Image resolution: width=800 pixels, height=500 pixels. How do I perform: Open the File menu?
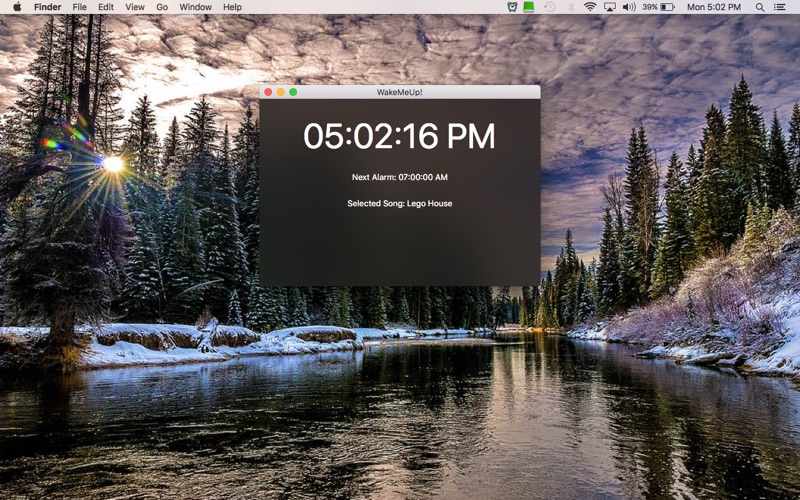pyautogui.click(x=80, y=7)
